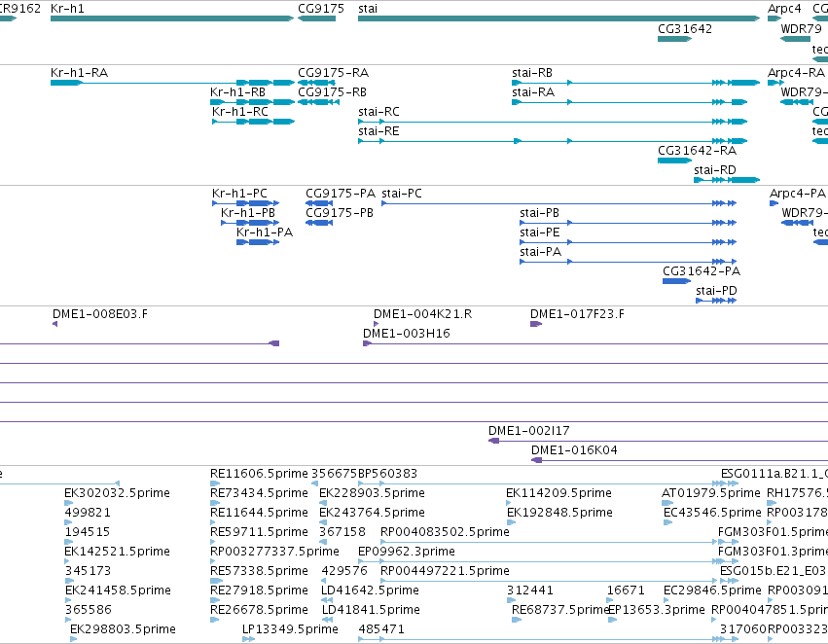828x644 pixels.
Task: Click BAC clone DME1-016K04
Action: tap(679, 460)
